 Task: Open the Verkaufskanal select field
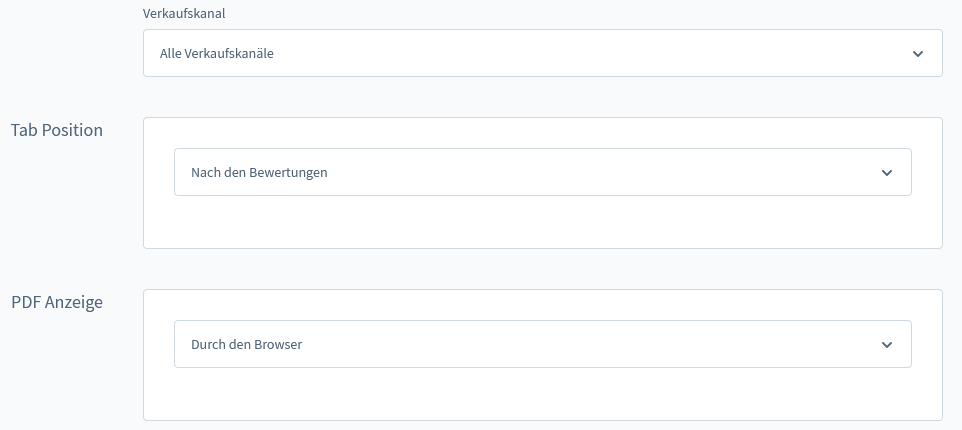pyautogui.click(x=543, y=53)
